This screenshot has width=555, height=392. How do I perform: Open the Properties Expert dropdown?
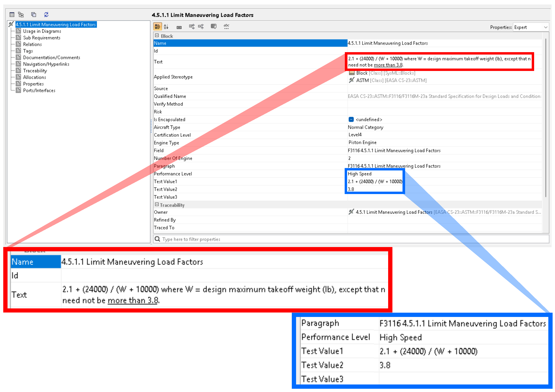click(x=531, y=27)
